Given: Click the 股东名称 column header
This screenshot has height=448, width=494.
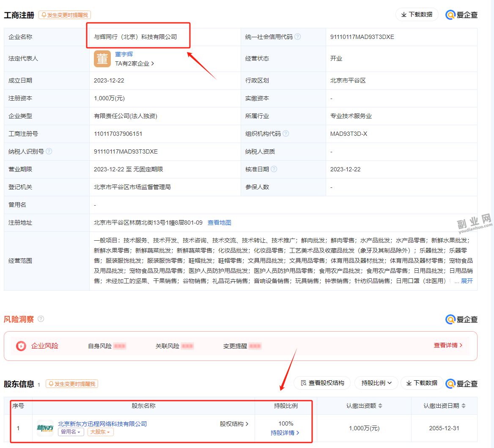Looking at the screenshot, I should coord(143,406).
